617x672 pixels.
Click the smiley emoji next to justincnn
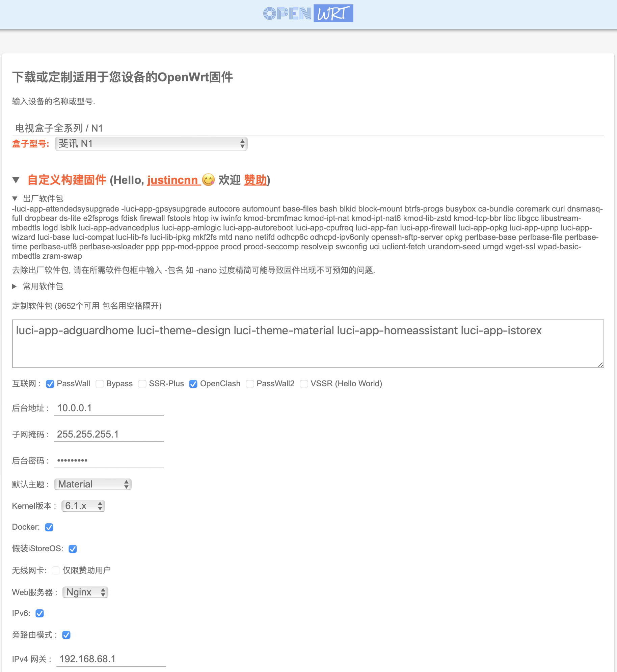[208, 180]
